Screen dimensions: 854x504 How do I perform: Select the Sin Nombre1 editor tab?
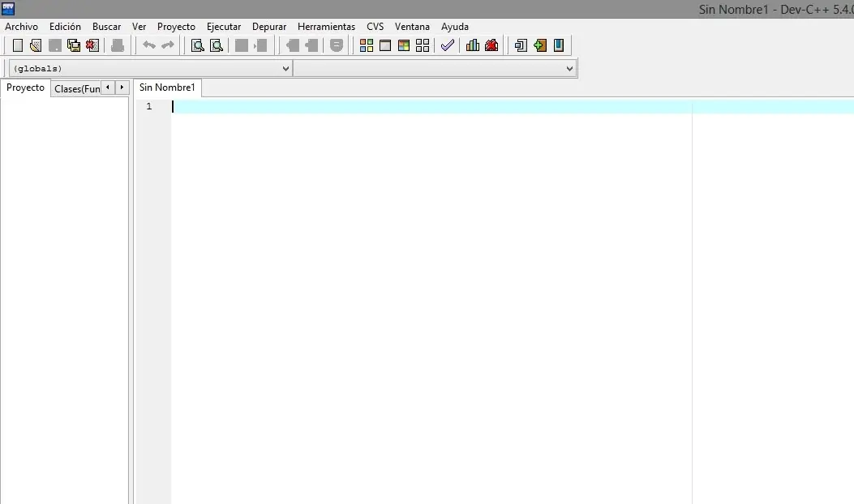167,88
